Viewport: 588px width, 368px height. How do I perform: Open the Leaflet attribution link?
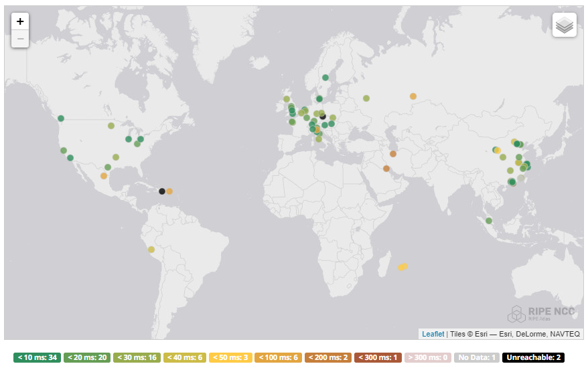point(433,334)
